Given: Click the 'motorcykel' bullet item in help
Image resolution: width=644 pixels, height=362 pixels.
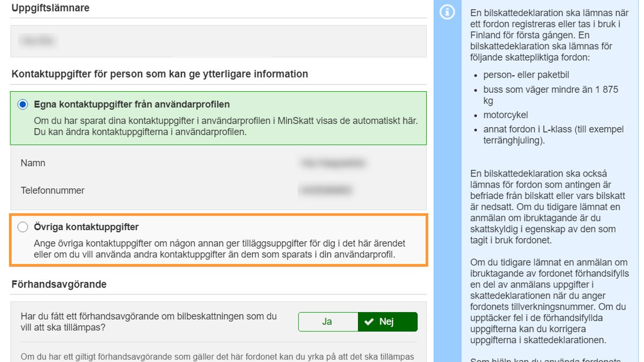Looking at the screenshot, I should [x=506, y=115].
